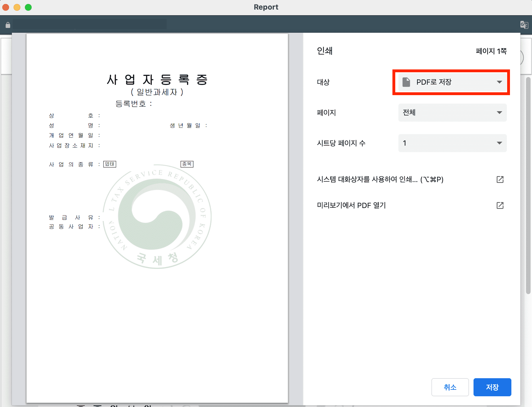Image resolution: width=532 pixels, height=407 pixels.
Task: Click the 종목 box in the preview
Action: 187,164
